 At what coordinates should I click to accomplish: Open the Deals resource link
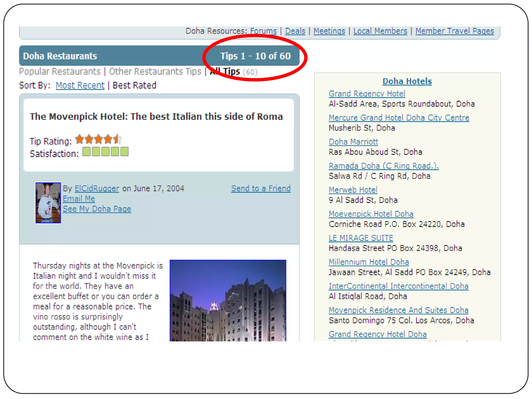(x=295, y=31)
